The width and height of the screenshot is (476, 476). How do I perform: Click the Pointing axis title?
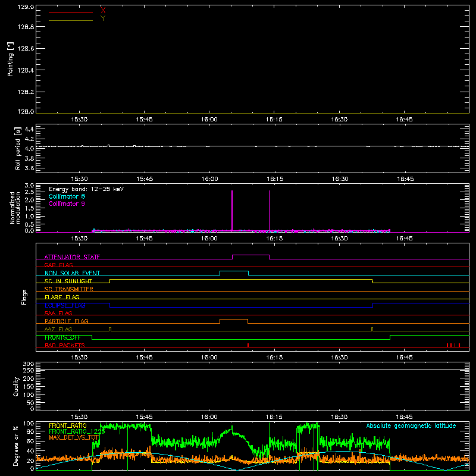point(11,59)
